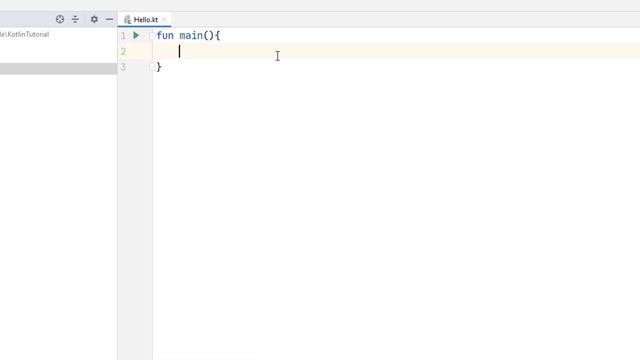This screenshot has height=360, width=640.
Task: Close the Hello.kt tab
Action: pos(164,19)
